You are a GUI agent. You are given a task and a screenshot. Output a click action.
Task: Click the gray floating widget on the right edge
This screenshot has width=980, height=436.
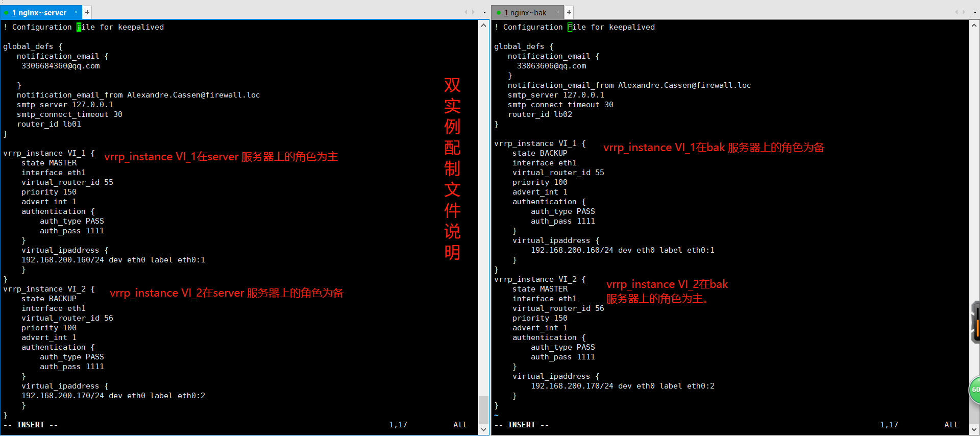tap(975, 322)
